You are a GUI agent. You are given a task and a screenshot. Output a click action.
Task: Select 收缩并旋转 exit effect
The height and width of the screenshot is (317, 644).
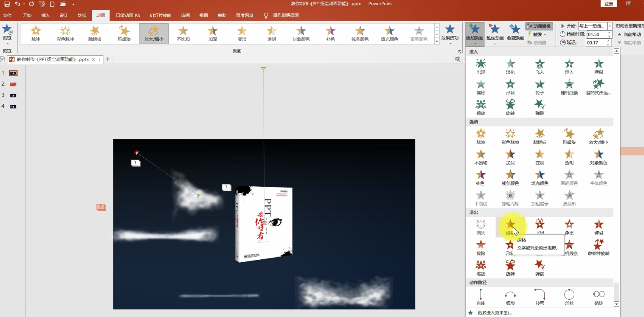pyautogui.click(x=599, y=248)
